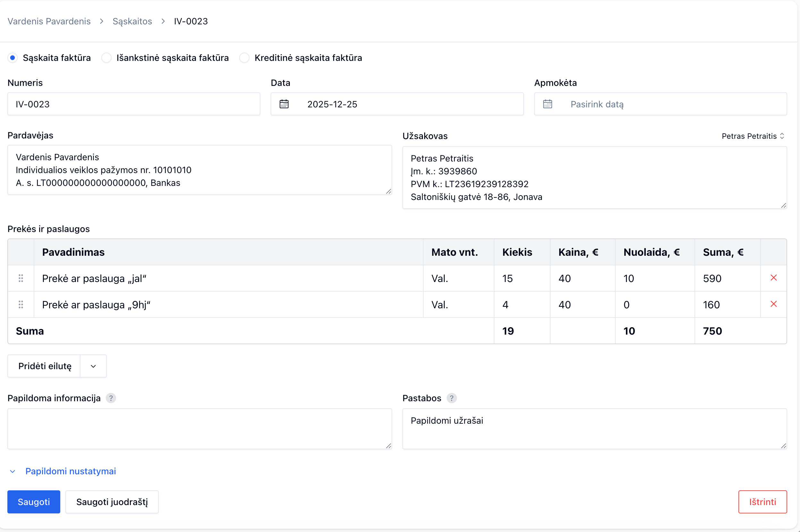Click the Numeris input field
The width and height of the screenshot is (800, 532).
click(x=134, y=104)
